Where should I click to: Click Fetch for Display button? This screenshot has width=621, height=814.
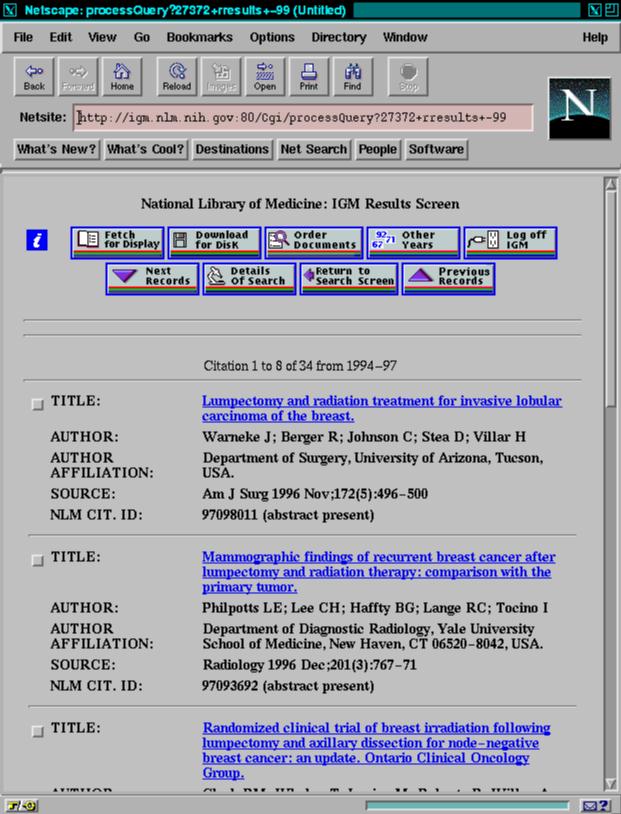tap(117, 242)
